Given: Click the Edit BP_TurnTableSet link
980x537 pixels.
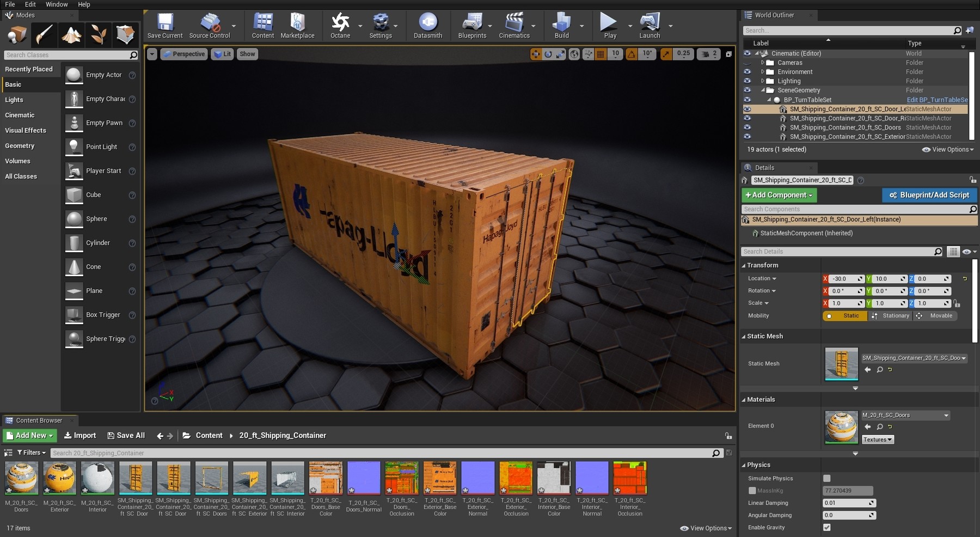Looking at the screenshot, I should [936, 100].
